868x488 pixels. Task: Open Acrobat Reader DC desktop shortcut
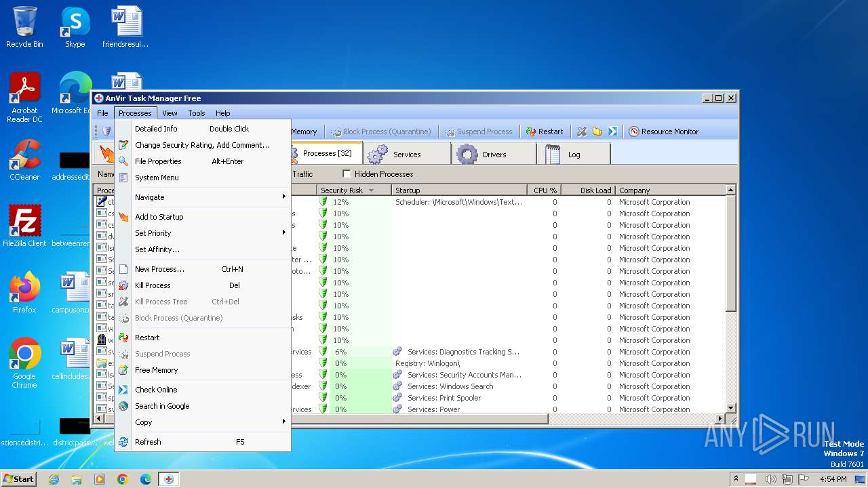click(24, 98)
